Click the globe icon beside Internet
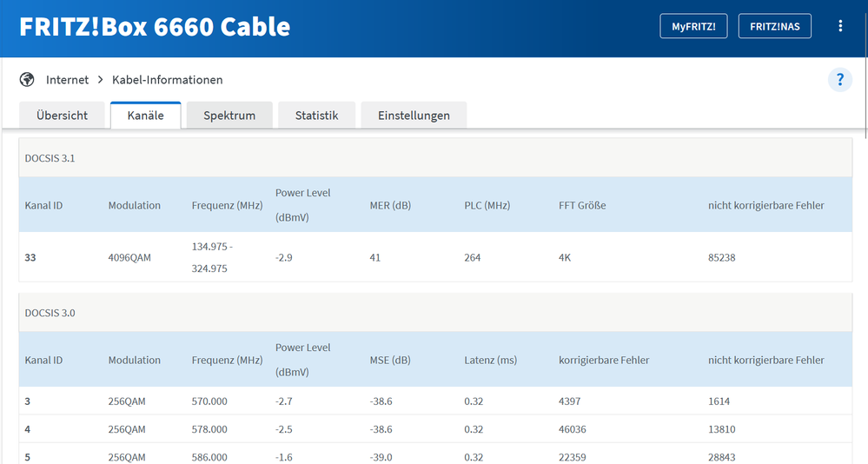This screenshot has height=464, width=868. tap(27, 80)
